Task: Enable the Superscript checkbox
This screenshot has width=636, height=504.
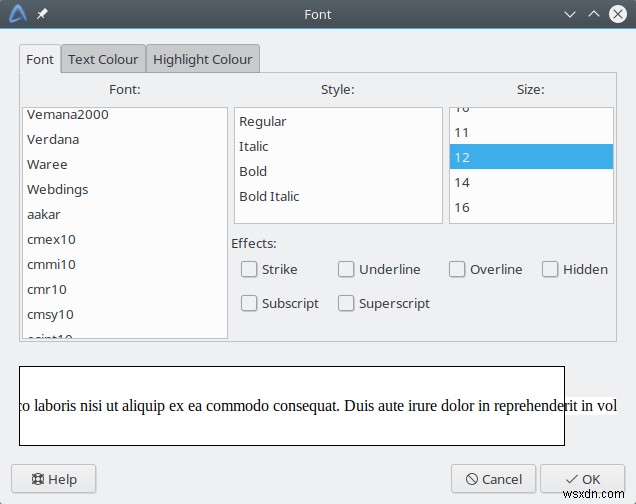Action: tap(346, 303)
